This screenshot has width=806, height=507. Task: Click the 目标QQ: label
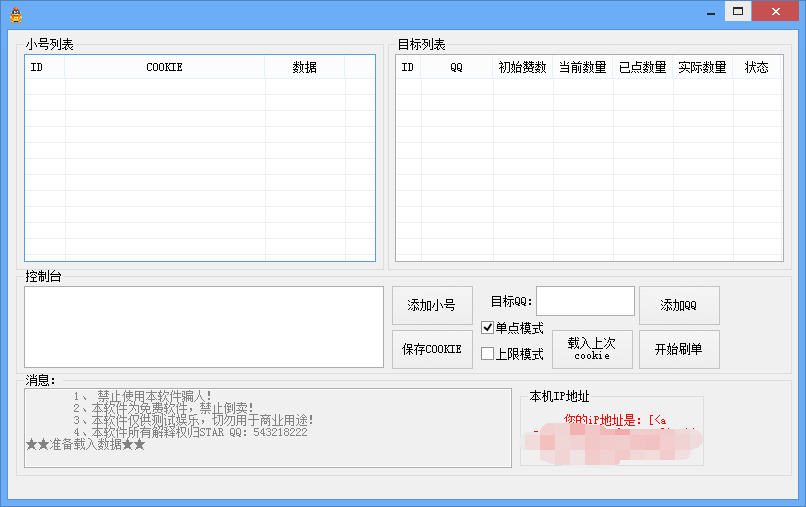(511, 301)
